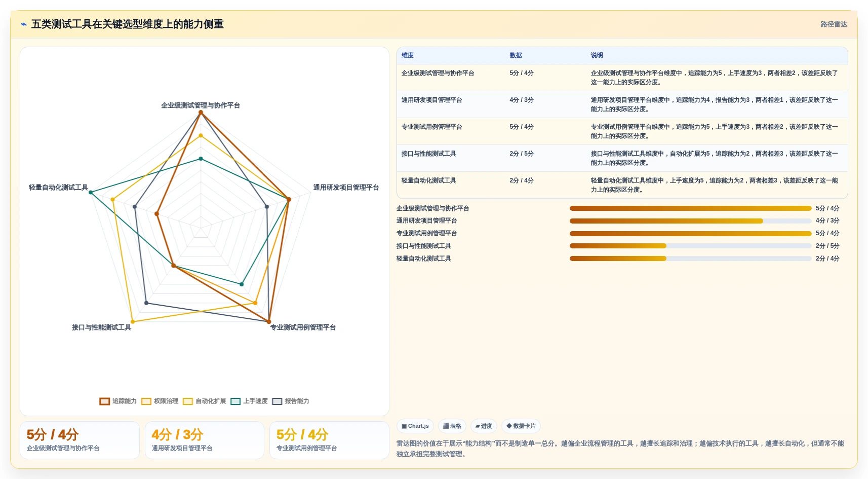Click radar axis label 专业测试用例管理平台

pyautogui.click(x=303, y=327)
